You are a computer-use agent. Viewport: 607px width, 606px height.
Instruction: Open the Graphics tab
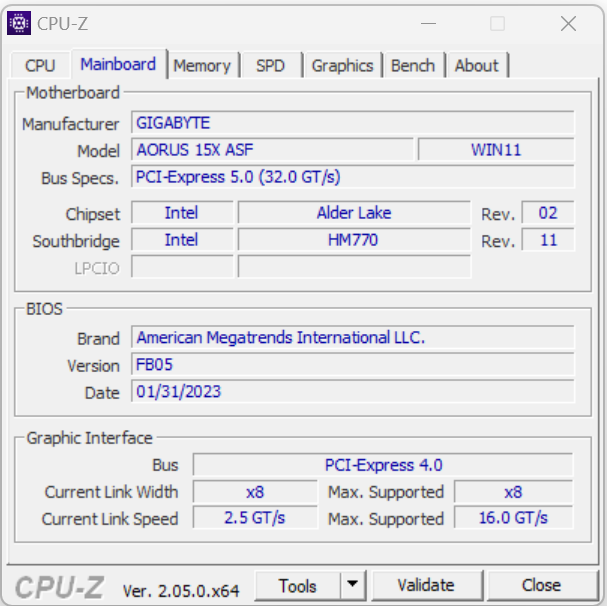pos(343,65)
